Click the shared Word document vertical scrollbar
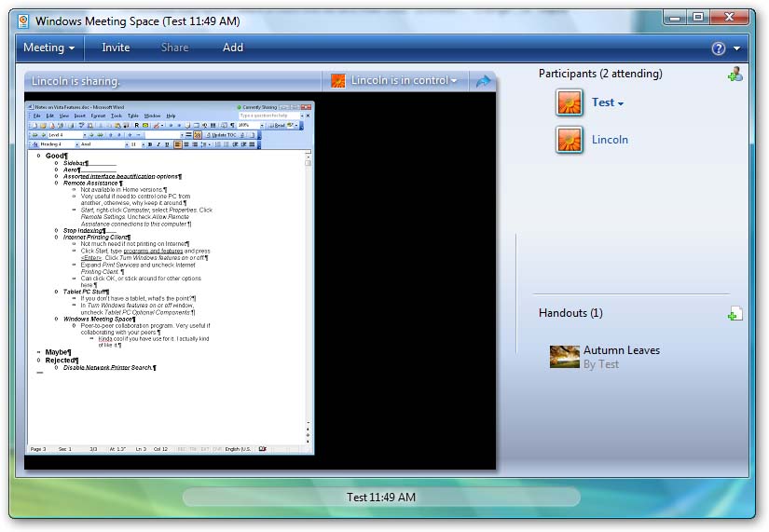Image resolution: width=769 pixels, height=532 pixels. (x=309, y=298)
